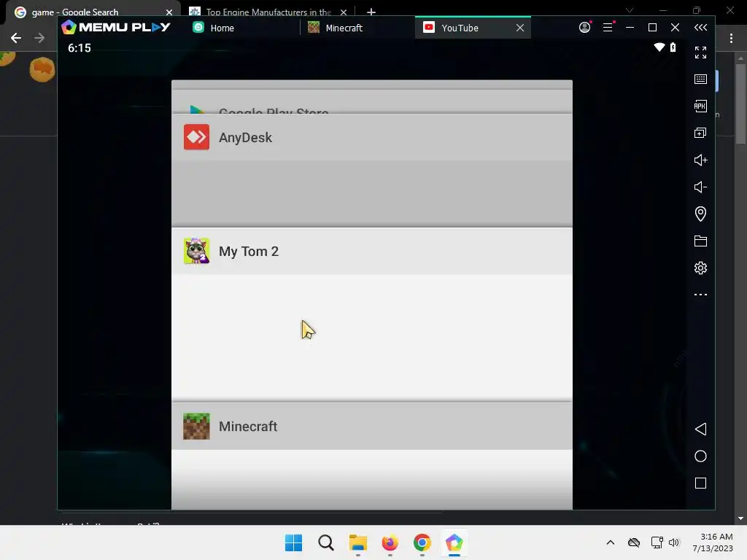The image size is (747, 560).
Task: Close the YouTube tab in MEmu
Action: point(519,28)
